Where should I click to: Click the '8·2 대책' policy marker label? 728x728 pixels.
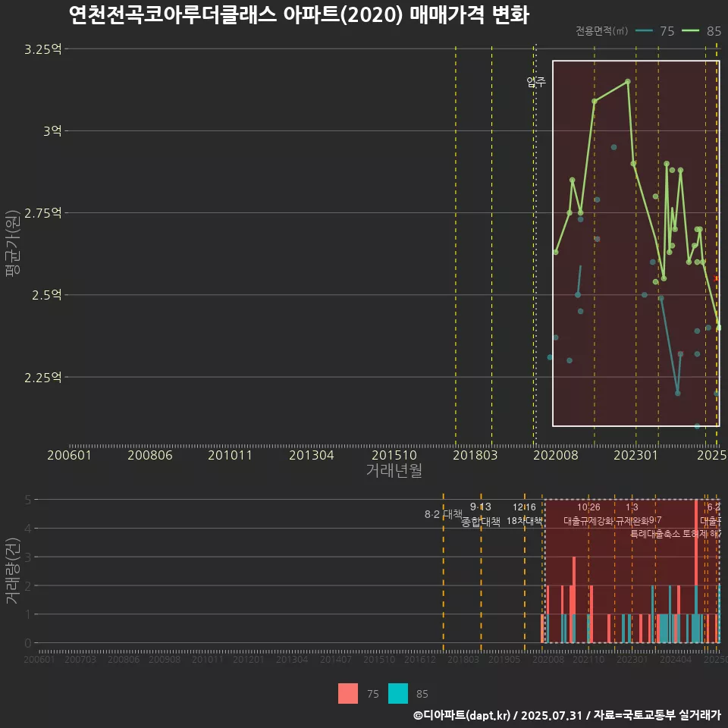[444, 514]
